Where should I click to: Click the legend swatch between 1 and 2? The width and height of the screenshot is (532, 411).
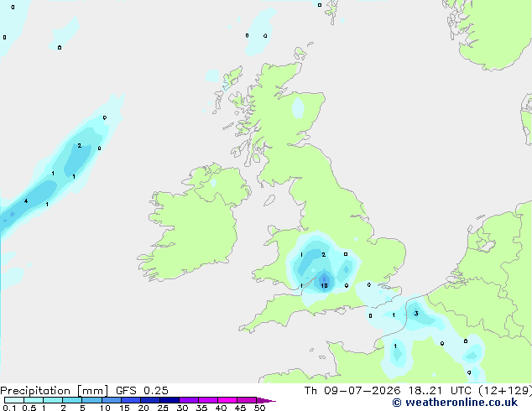point(53,400)
